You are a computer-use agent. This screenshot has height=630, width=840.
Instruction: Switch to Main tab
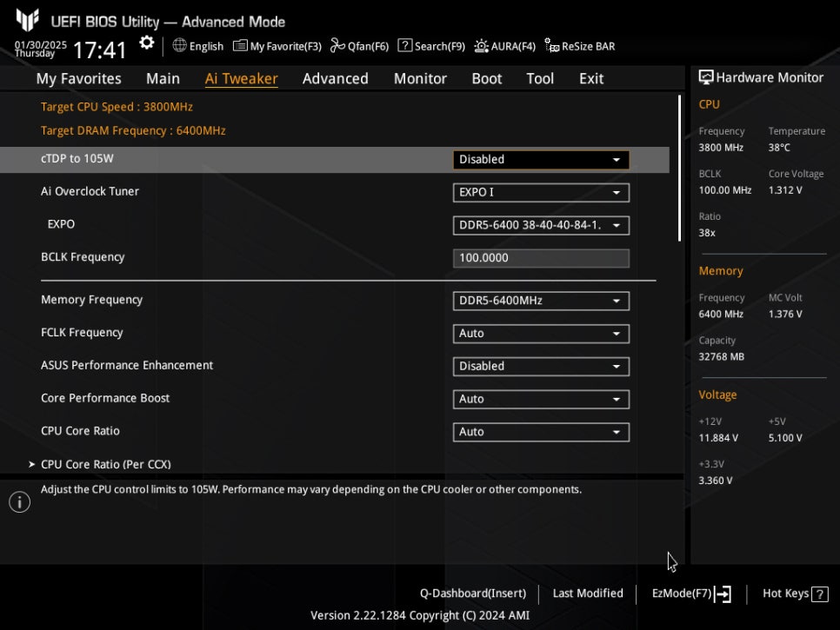[x=163, y=79]
